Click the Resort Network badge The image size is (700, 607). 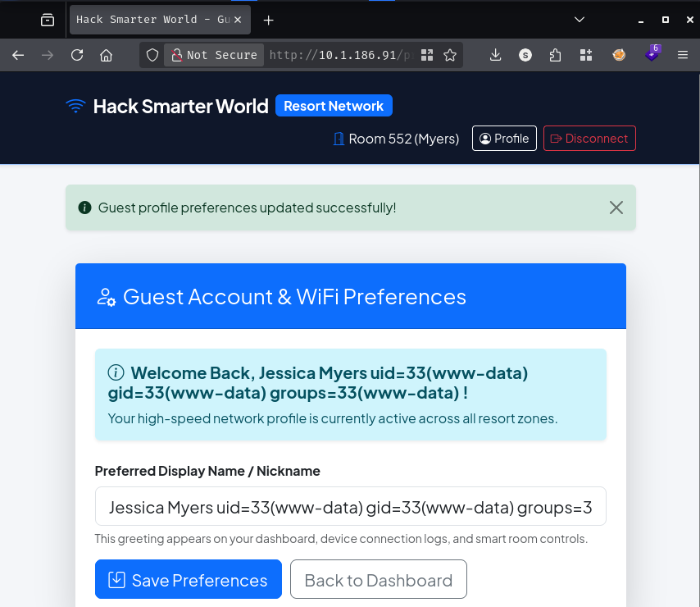[x=334, y=106]
